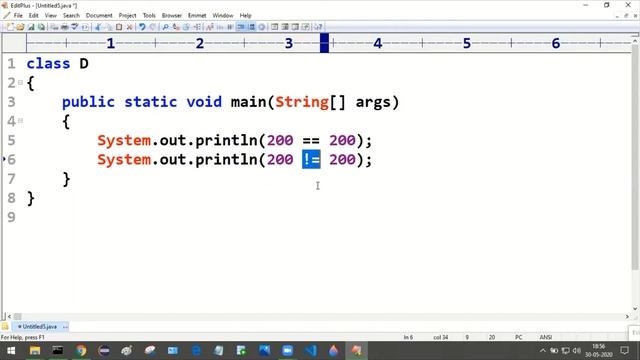Open File Explorer from the taskbar
The width and height of the screenshot is (640, 360).
(x=35, y=351)
